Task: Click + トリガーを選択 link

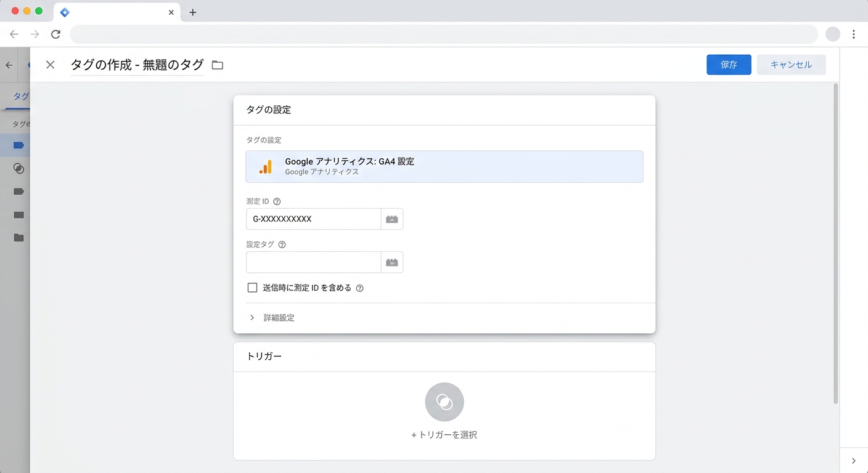Action: (x=444, y=435)
